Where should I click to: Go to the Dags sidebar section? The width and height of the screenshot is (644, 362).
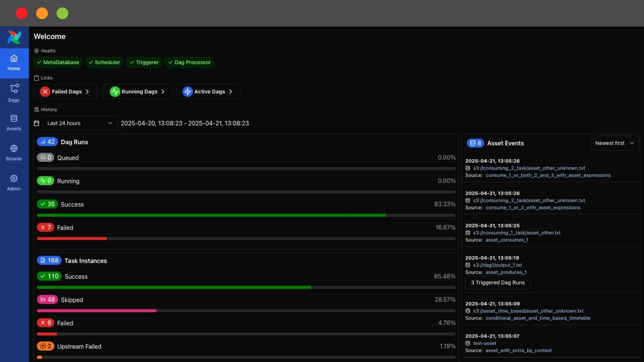[14, 93]
